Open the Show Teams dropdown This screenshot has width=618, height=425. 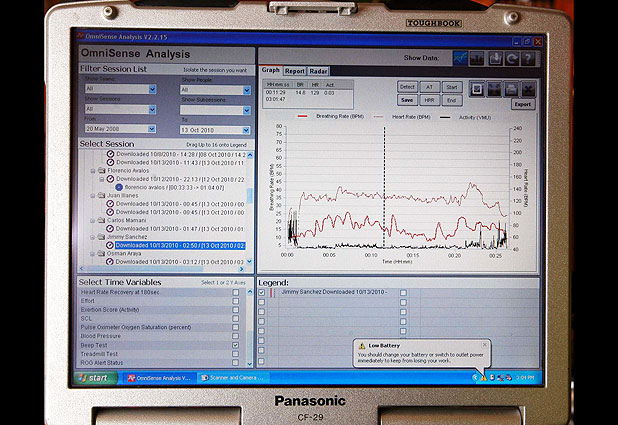152,89
